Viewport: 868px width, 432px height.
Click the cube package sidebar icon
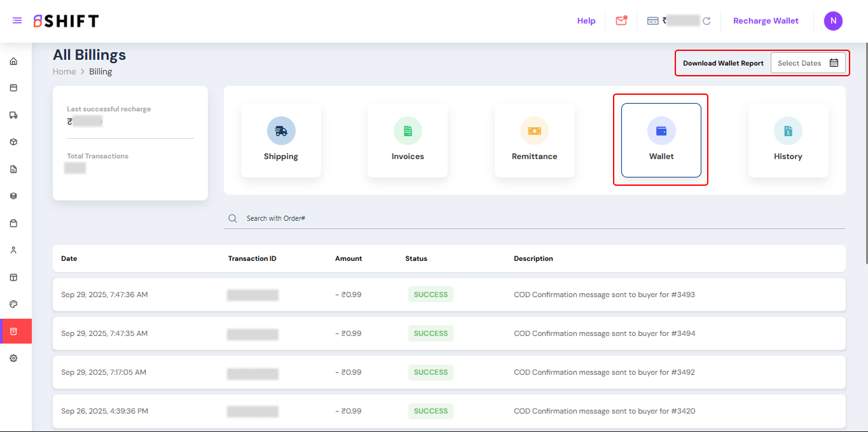pyautogui.click(x=13, y=142)
